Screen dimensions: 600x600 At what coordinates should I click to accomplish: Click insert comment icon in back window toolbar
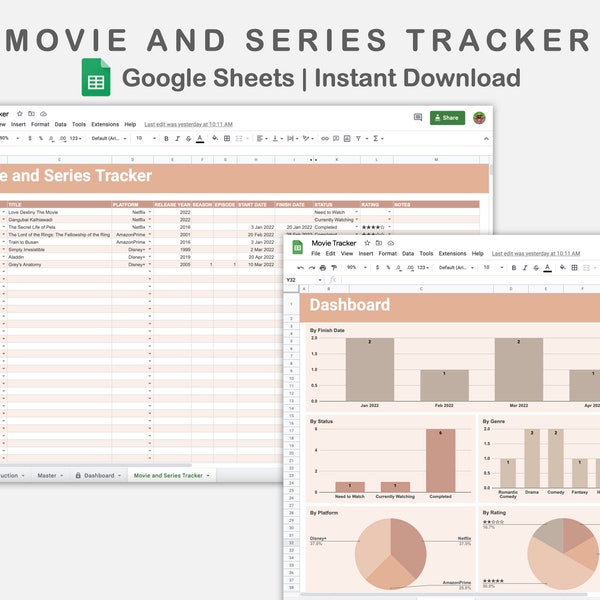tap(336, 139)
